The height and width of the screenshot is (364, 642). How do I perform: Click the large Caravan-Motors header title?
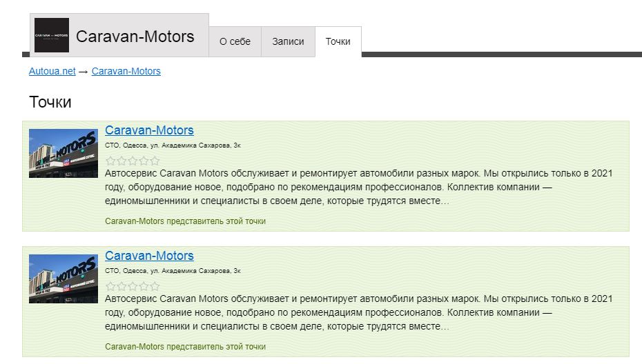(135, 37)
